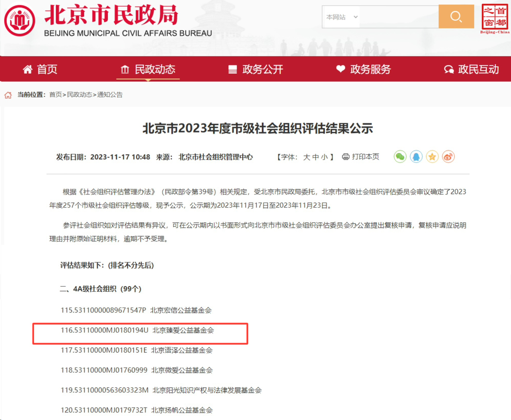Open the 政务公开 navigation menu item
The image size is (511, 420).
pos(263,69)
